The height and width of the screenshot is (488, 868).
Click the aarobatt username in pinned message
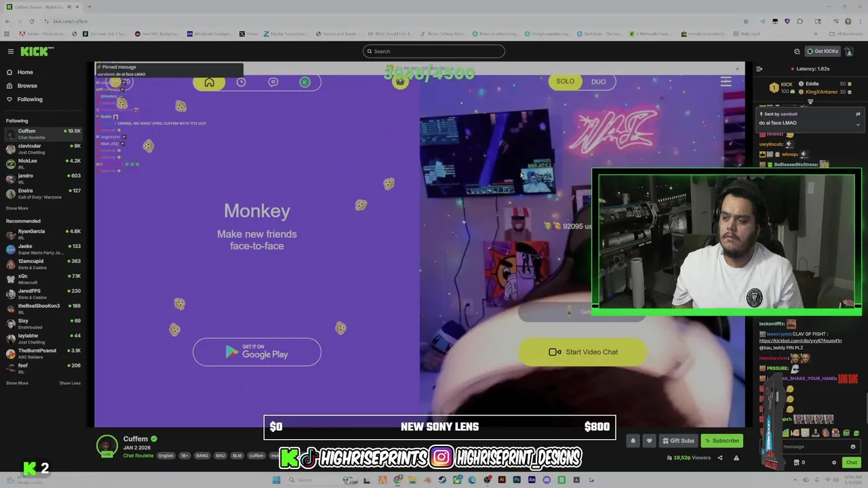[x=788, y=114]
